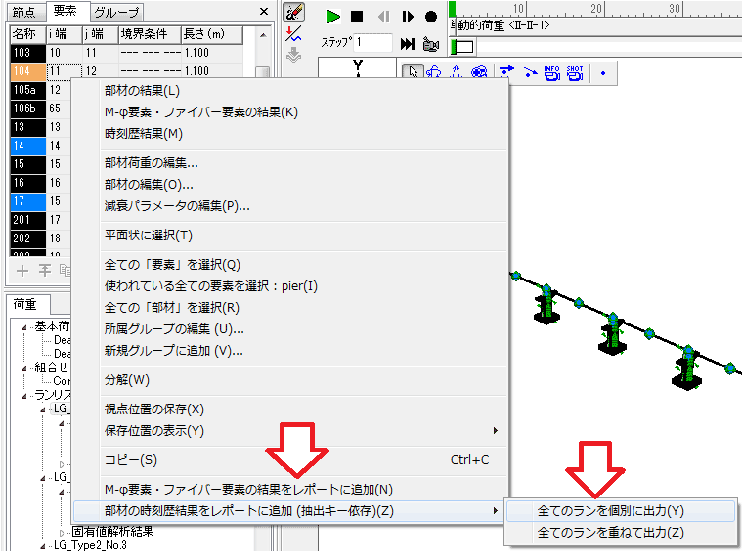Choose 全てのランを重ねて出力(Z)
742x560 pixels.
pos(621,533)
